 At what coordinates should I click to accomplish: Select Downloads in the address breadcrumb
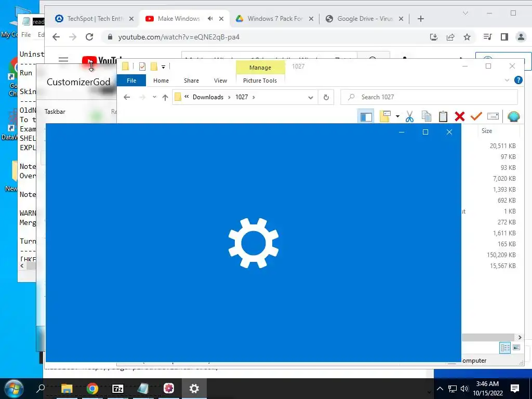point(208,97)
